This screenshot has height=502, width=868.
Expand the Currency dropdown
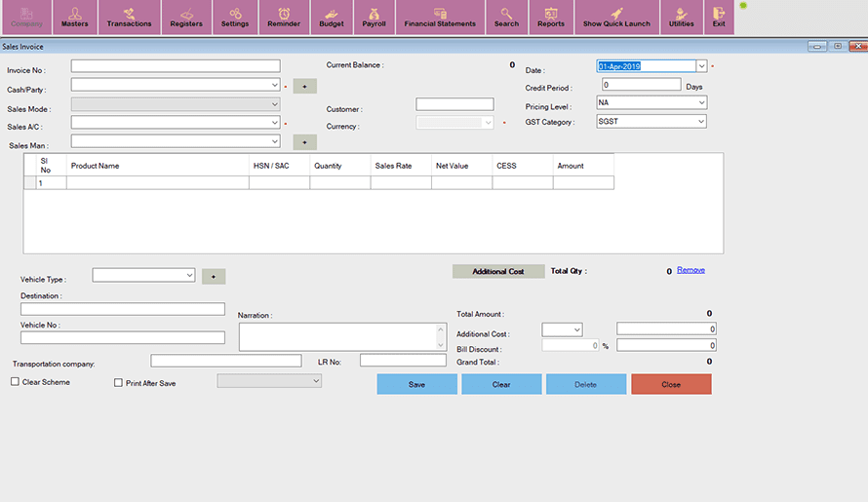(488, 123)
